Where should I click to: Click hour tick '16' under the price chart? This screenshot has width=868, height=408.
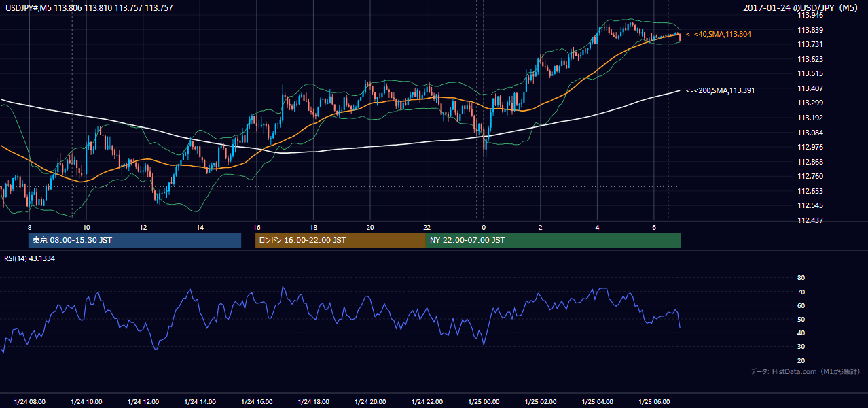pyautogui.click(x=256, y=227)
